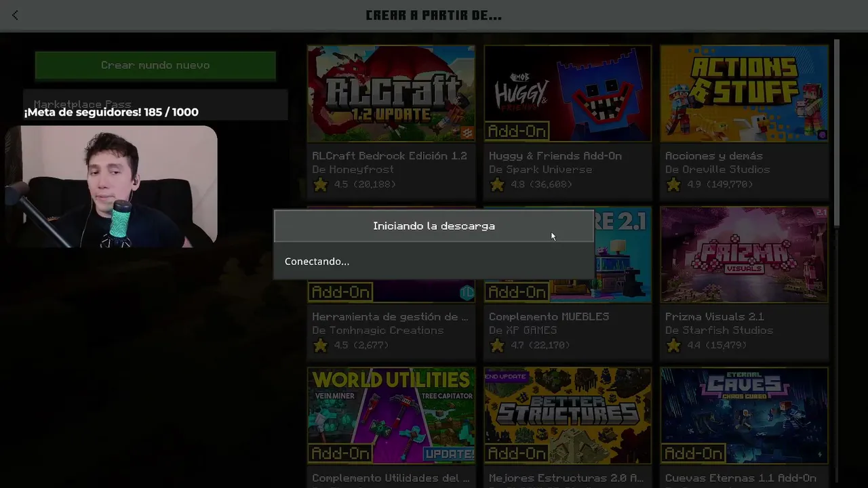Open the Actions & Stuff thumbnail
This screenshot has height=488, width=868.
click(x=745, y=94)
